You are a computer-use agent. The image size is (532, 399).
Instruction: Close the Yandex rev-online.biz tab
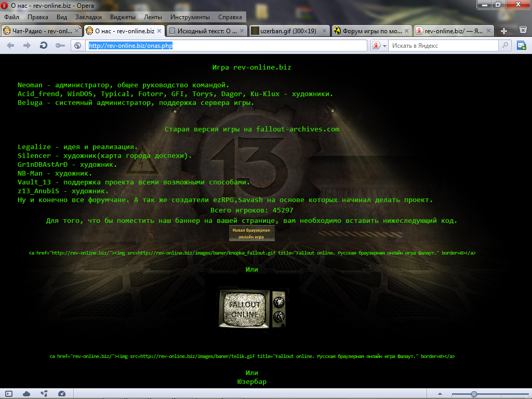488,31
